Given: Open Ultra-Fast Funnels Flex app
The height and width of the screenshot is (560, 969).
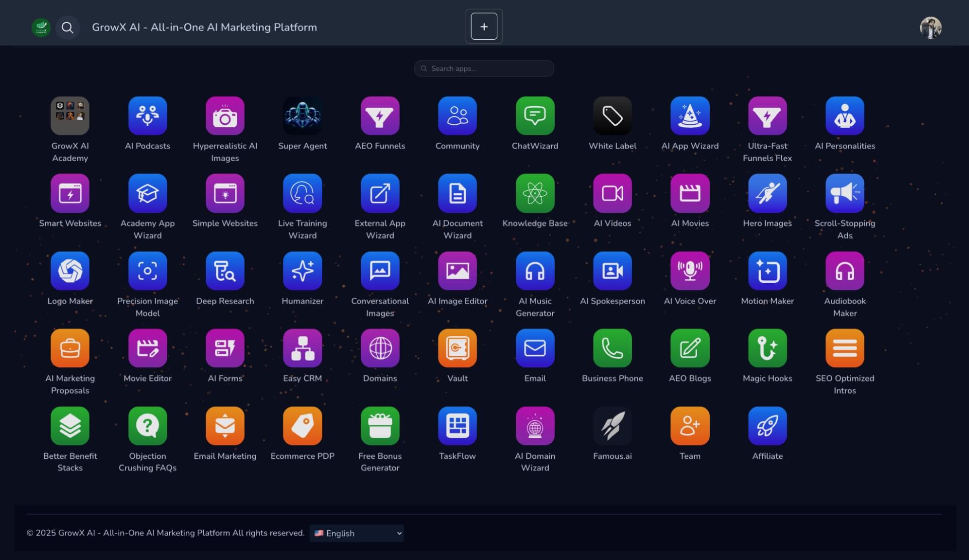Looking at the screenshot, I should (x=768, y=116).
